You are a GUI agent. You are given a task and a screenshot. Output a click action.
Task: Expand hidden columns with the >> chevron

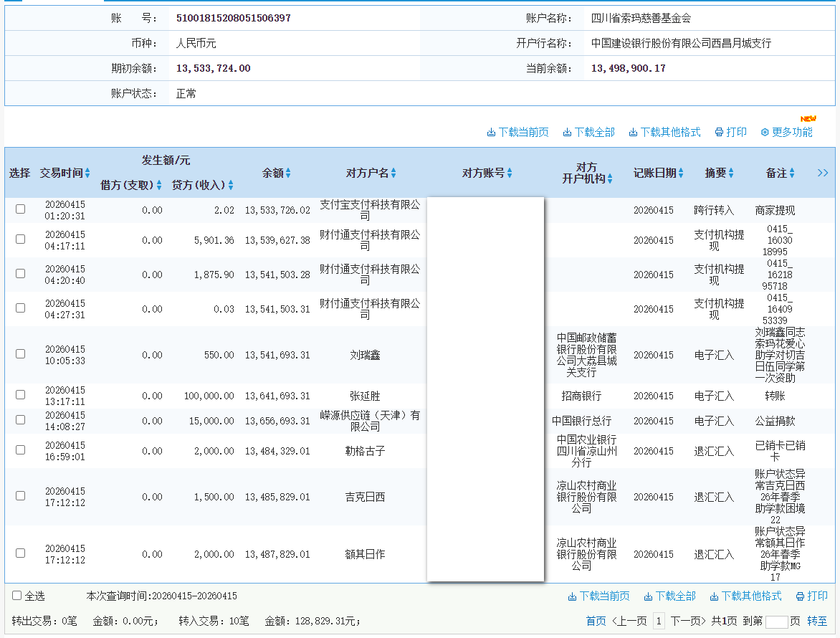click(x=822, y=173)
